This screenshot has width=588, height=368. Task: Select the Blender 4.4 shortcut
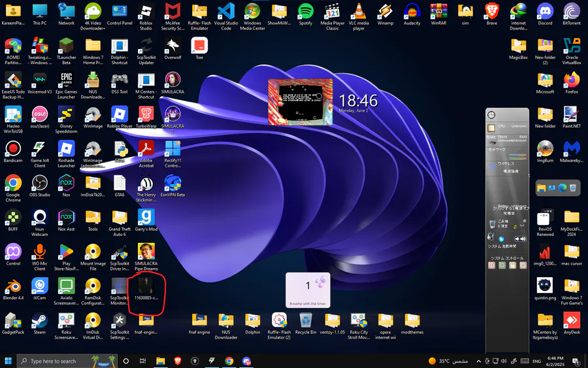(x=13, y=289)
